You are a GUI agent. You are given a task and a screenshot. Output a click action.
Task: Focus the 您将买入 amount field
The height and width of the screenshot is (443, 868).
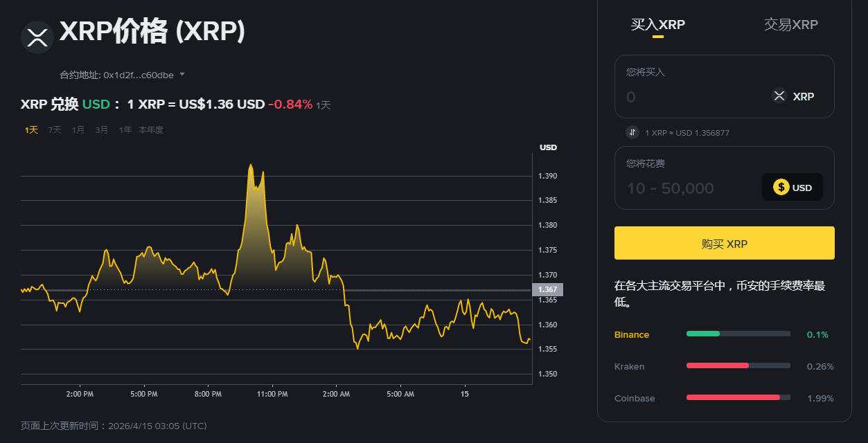725,87
